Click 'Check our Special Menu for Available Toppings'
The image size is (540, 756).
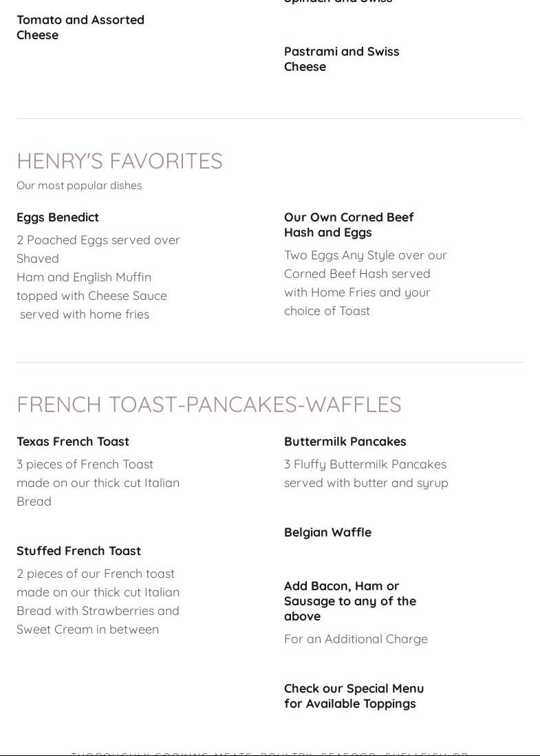(354, 696)
